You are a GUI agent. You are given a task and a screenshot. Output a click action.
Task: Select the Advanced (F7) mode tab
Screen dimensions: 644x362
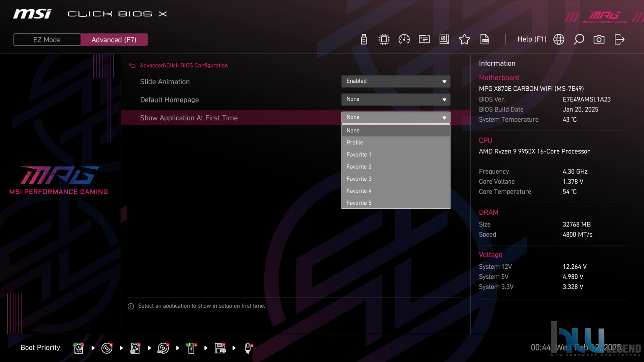click(114, 40)
